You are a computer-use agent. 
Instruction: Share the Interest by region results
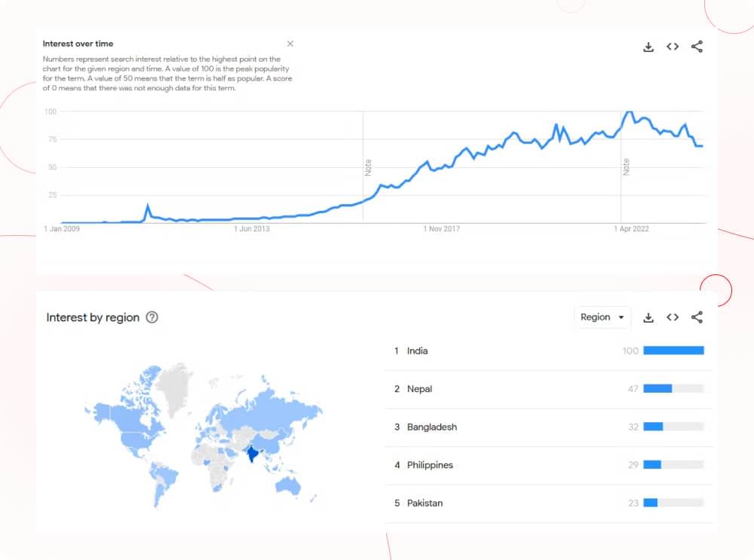697,317
